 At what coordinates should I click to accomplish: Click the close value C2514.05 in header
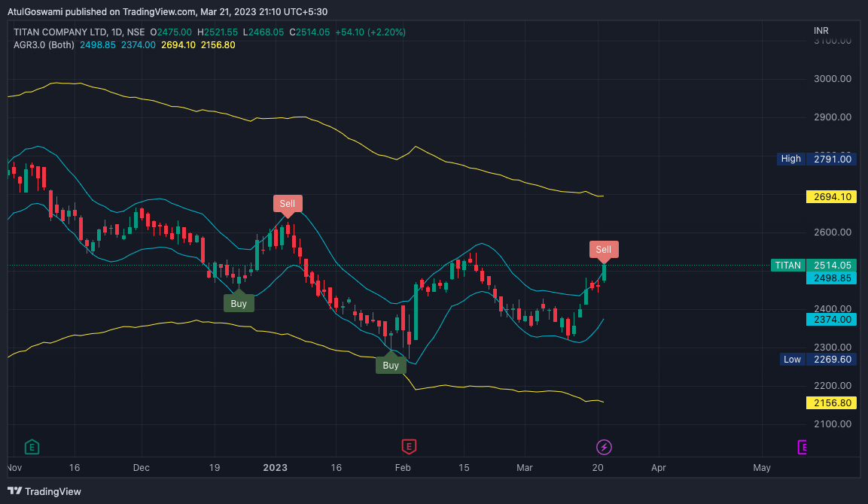click(x=309, y=32)
